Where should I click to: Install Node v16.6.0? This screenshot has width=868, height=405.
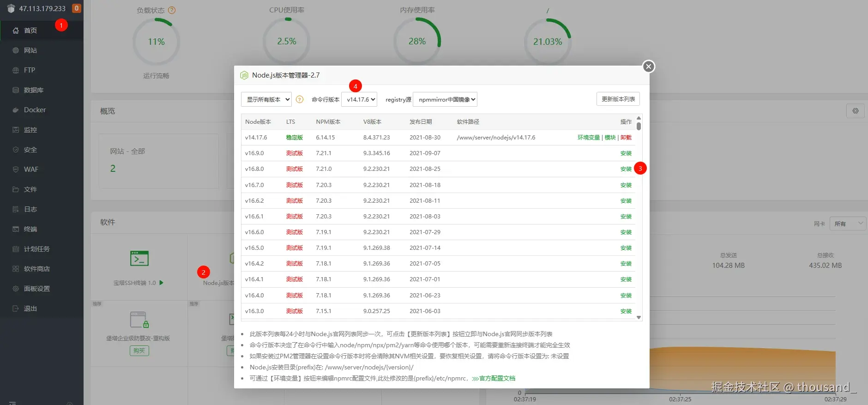click(x=626, y=232)
